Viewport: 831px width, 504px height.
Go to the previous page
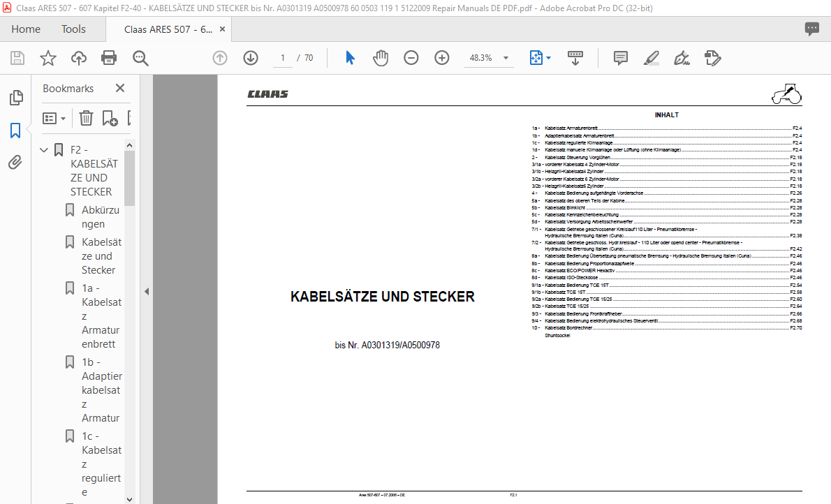pyautogui.click(x=220, y=58)
